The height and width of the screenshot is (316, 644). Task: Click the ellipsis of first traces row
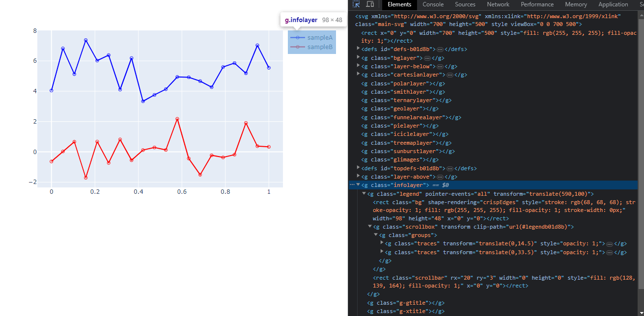click(x=609, y=244)
